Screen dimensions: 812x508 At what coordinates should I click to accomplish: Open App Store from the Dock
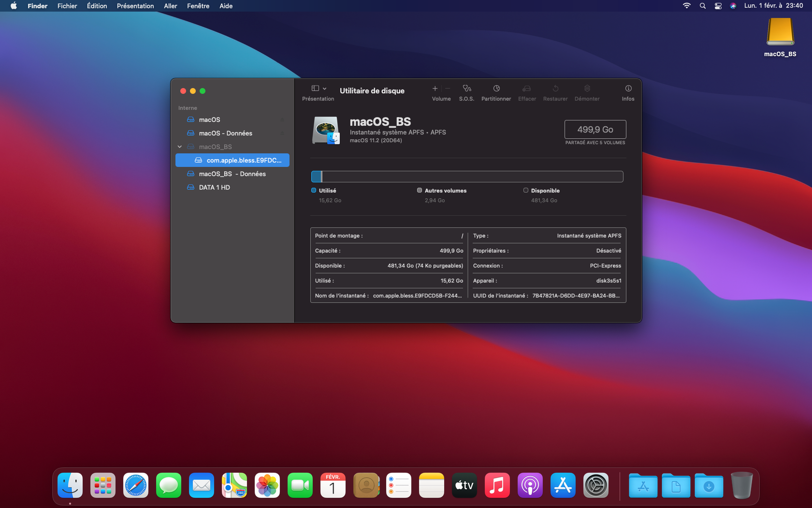(x=563, y=485)
